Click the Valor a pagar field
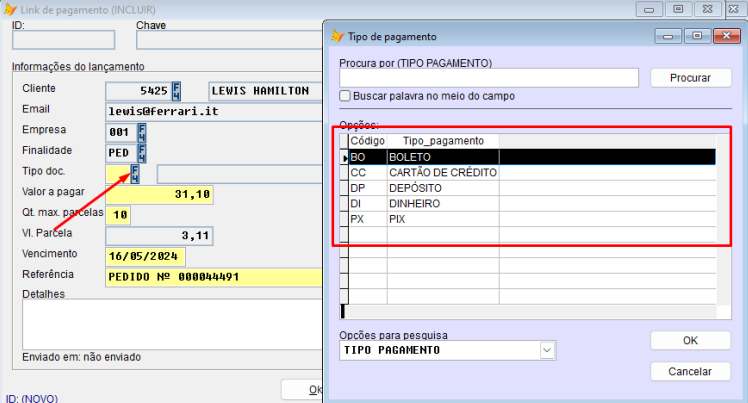Screen dimensions: 748x403 (x=159, y=195)
